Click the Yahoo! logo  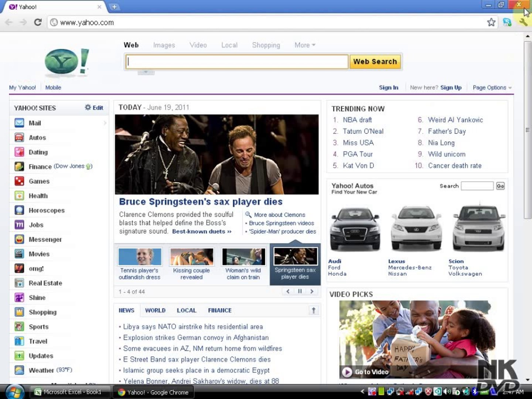[x=67, y=61]
